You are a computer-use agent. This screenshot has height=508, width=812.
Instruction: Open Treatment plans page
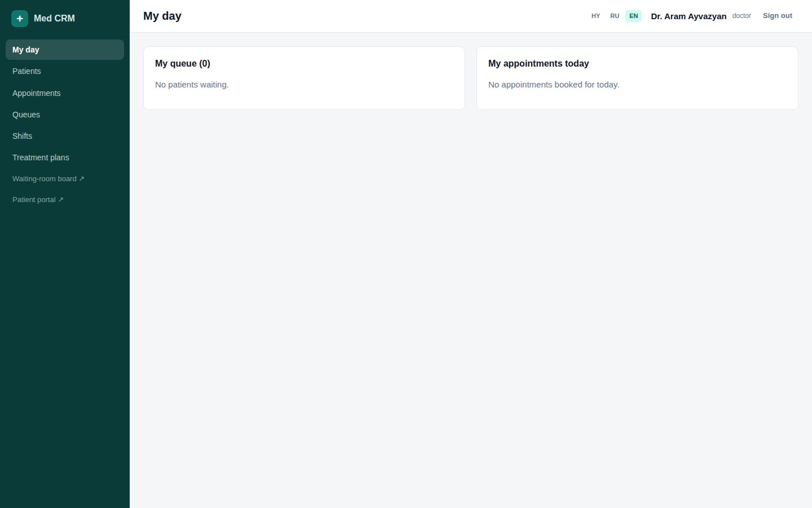pyautogui.click(x=65, y=157)
